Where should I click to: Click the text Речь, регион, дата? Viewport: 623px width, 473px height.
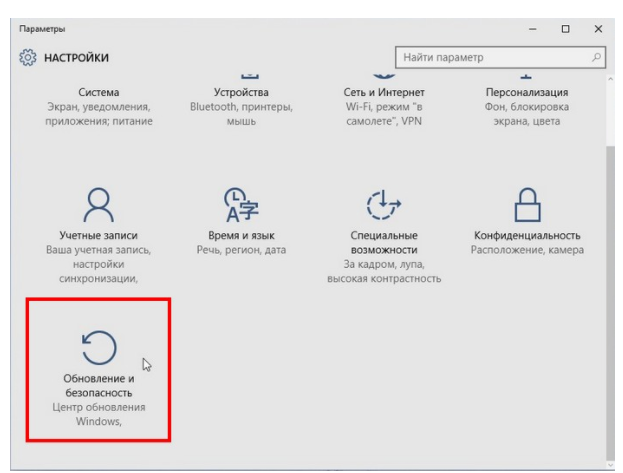point(241,250)
